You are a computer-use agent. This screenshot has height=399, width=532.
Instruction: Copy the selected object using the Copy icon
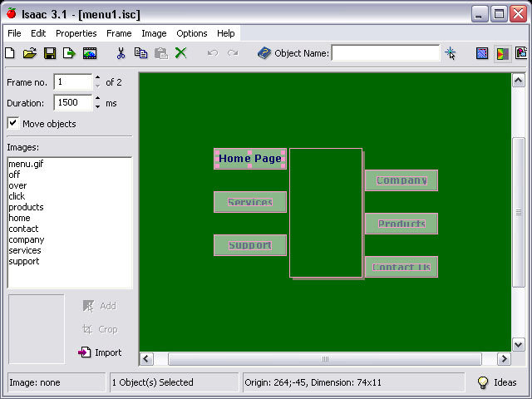tap(140, 53)
